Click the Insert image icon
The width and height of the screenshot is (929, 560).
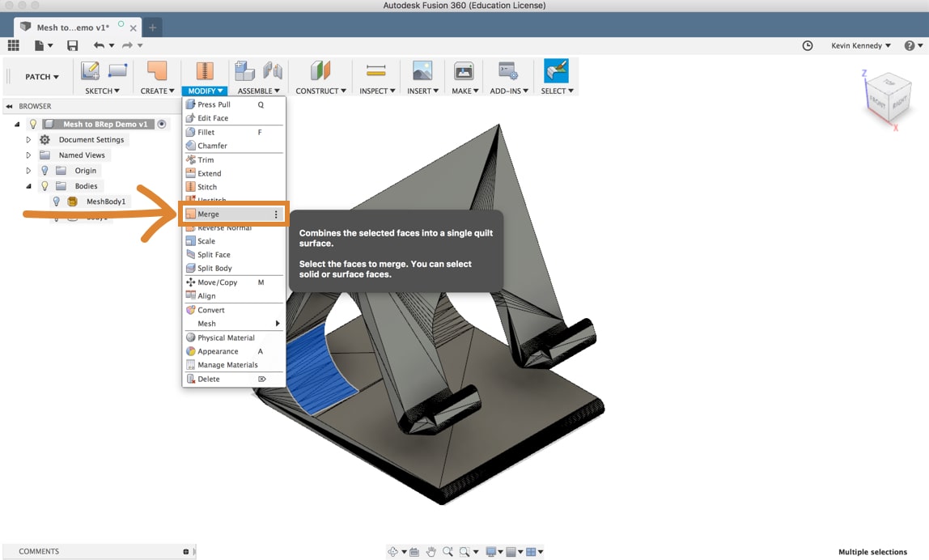(x=422, y=70)
